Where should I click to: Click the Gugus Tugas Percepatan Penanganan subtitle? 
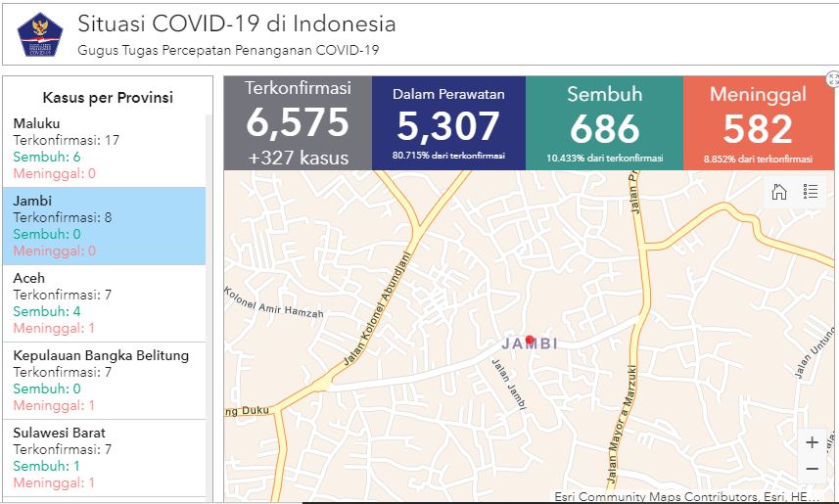pos(228,50)
